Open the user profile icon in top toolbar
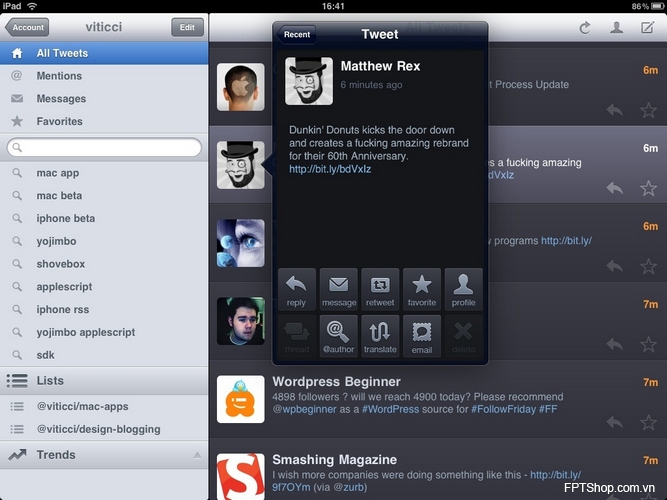667x500 pixels. pos(616,28)
